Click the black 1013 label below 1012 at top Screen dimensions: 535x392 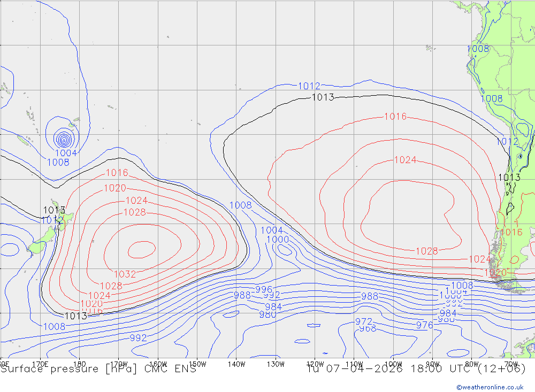[323, 97]
